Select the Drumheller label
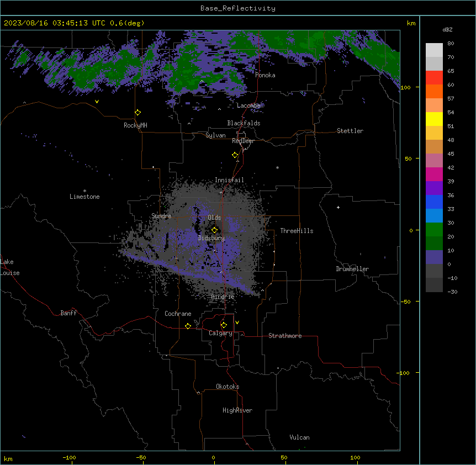This screenshot has height=465, width=476. point(352,269)
